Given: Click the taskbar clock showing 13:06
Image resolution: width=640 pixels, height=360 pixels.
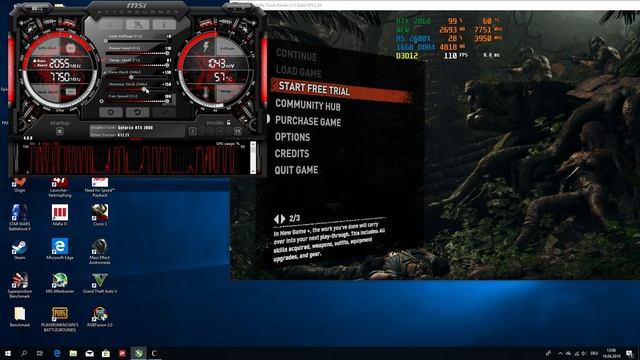Looking at the screenshot, I should tap(611, 353).
